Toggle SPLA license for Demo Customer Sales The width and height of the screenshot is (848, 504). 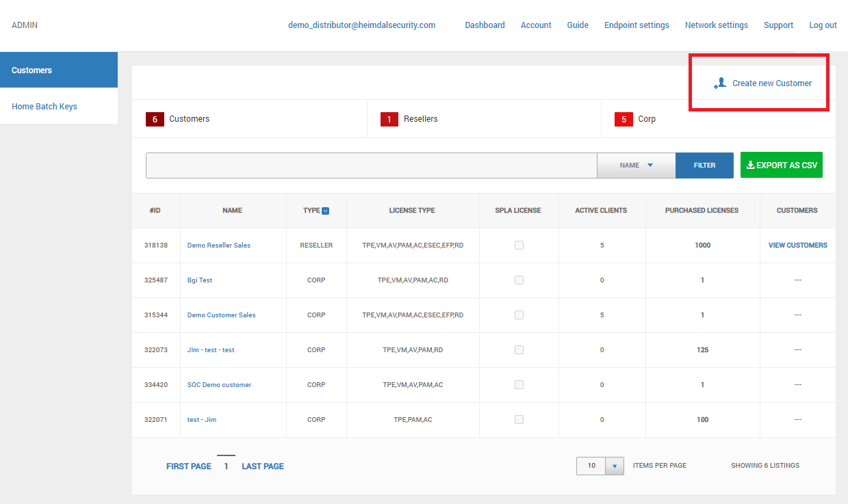tap(519, 315)
